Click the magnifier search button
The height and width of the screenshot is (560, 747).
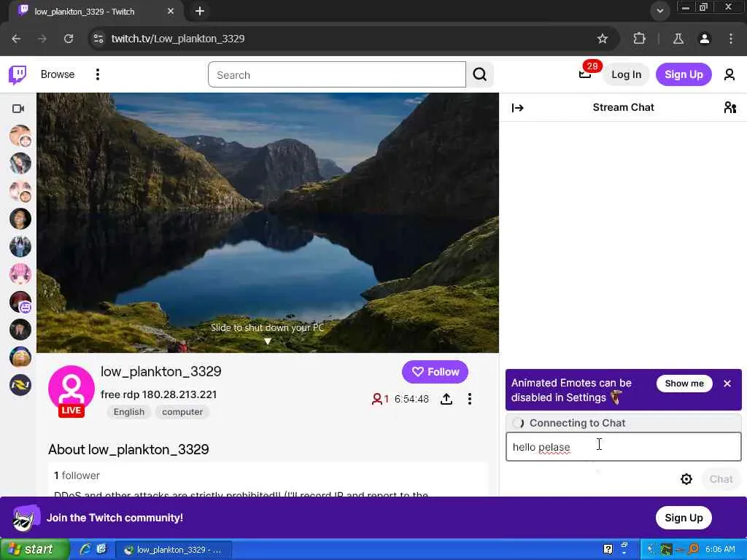point(480,74)
